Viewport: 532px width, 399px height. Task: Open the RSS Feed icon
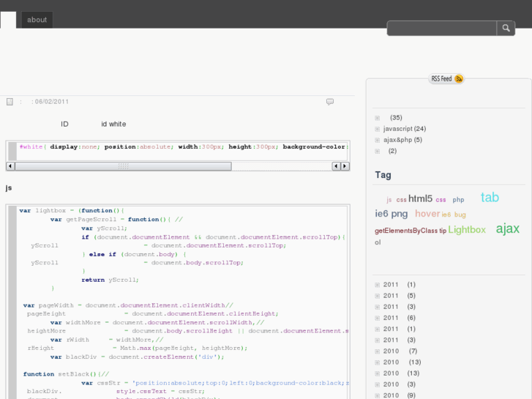pos(459,79)
